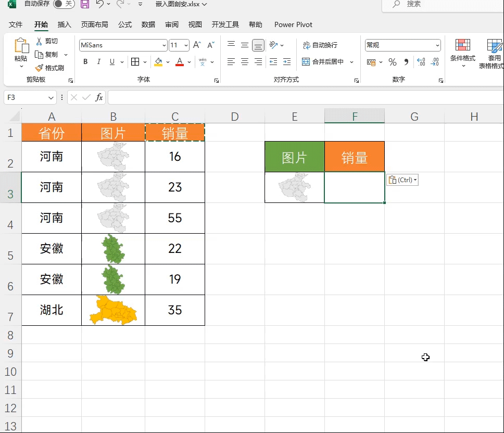
Task: Switch to the 插入 (Insert) tab
Action: (x=65, y=24)
